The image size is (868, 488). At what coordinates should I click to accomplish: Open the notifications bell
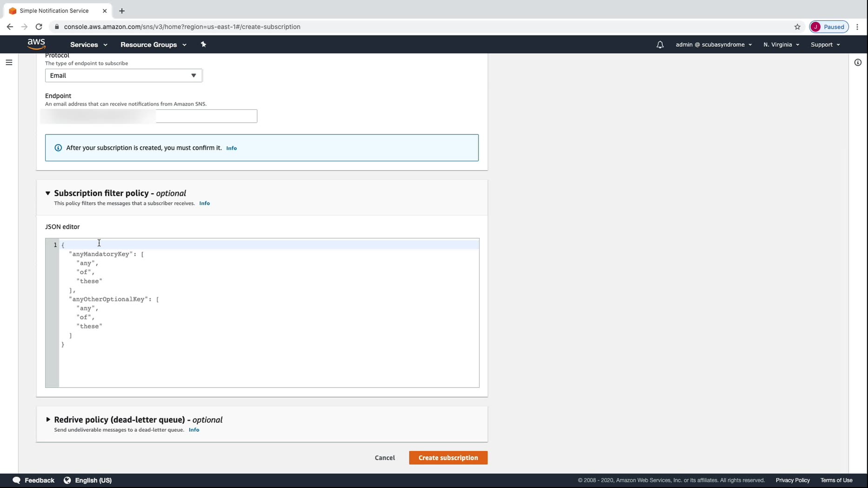[x=660, y=45]
